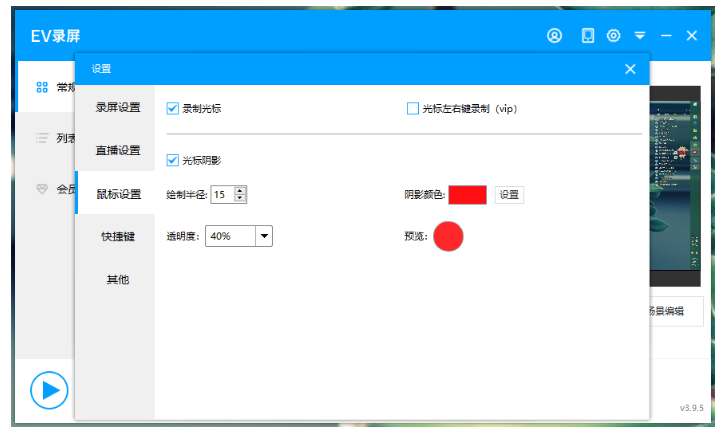Decrease 绘制半径 with the down arrow
The height and width of the screenshot is (437, 728).
click(x=240, y=198)
